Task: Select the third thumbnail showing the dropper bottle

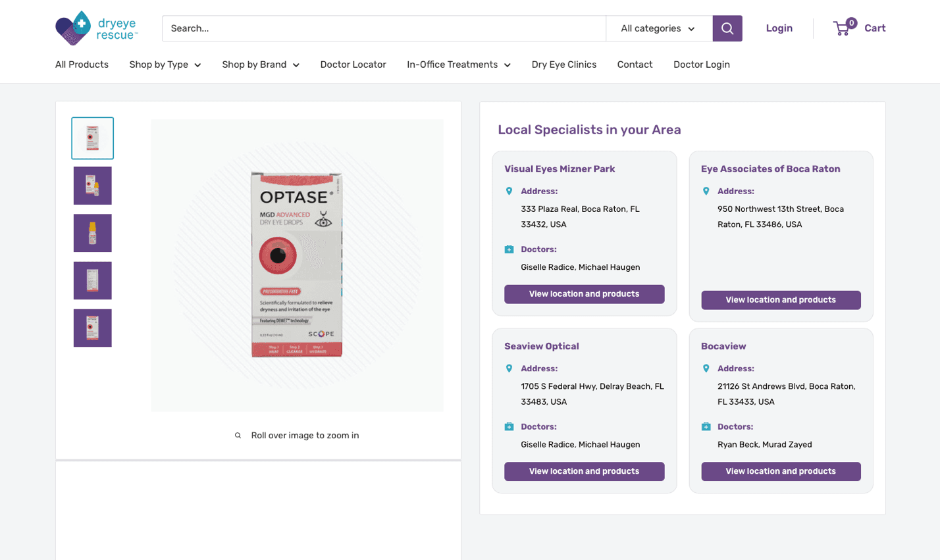Action: [x=93, y=233]
